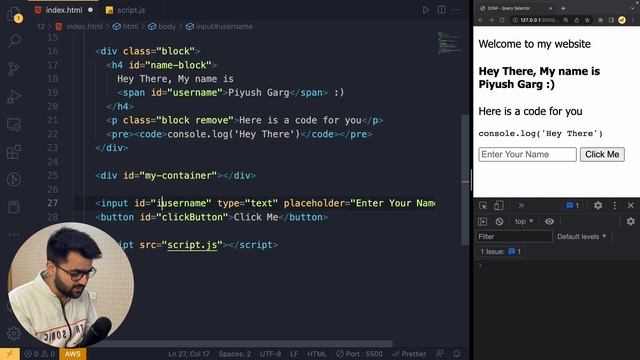Viewport: 640px width, 360px height.
Task: Open errors and warnings count in status bar
Action: click(x=40, y=354)
